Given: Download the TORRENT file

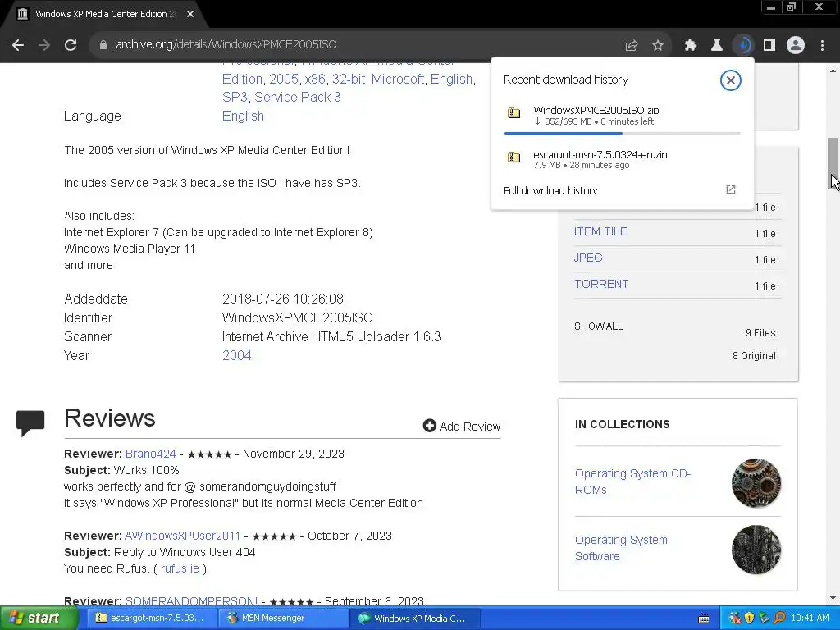Looking at the screenshot, I should point(601,284).
